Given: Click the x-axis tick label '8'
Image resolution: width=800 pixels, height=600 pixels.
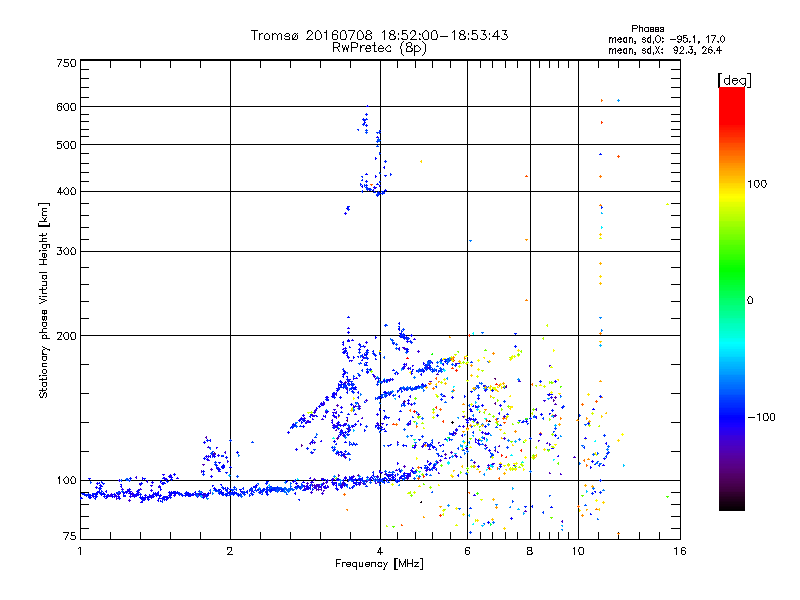Looking at the screenshot, I should click(x=530, y=551).
